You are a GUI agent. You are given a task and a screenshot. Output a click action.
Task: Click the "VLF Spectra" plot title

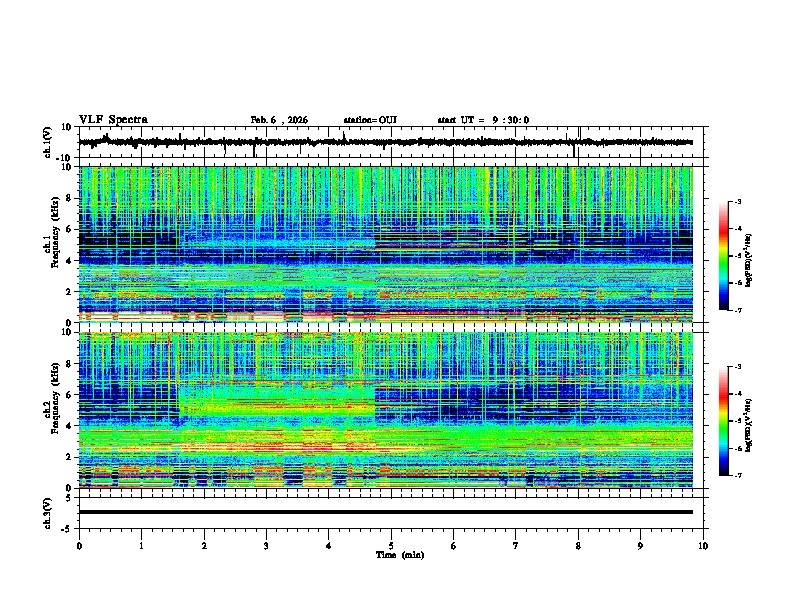coord(113,120)
